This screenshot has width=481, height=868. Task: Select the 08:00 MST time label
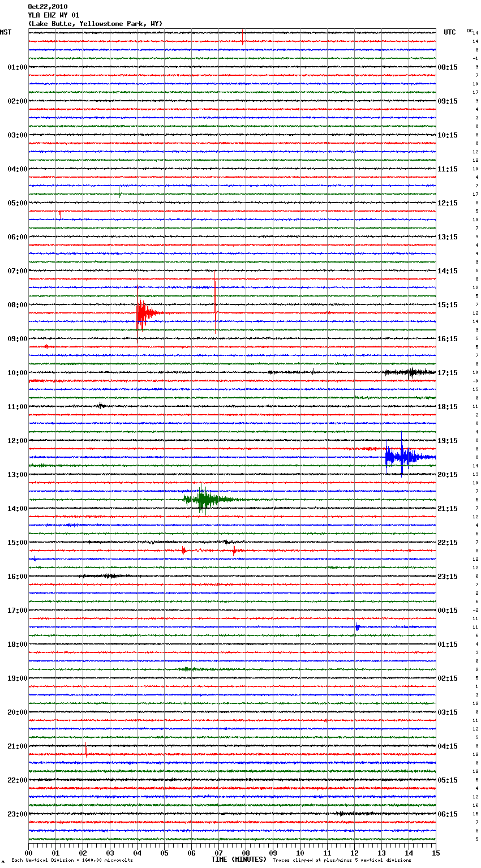coord(18,305)
